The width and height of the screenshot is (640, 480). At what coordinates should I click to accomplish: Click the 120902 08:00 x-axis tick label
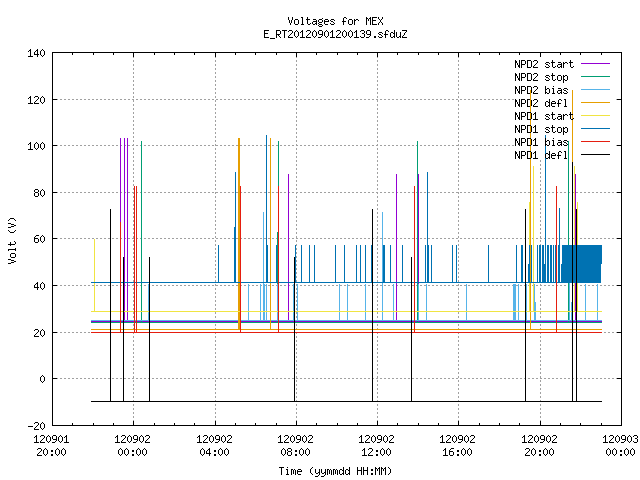295,446
